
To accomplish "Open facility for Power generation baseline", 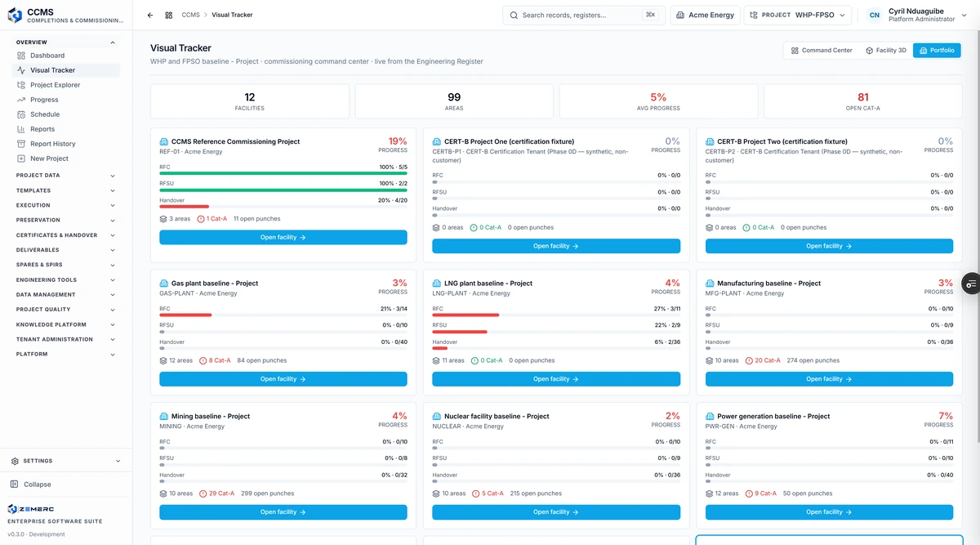I will [x=829, y=512].
